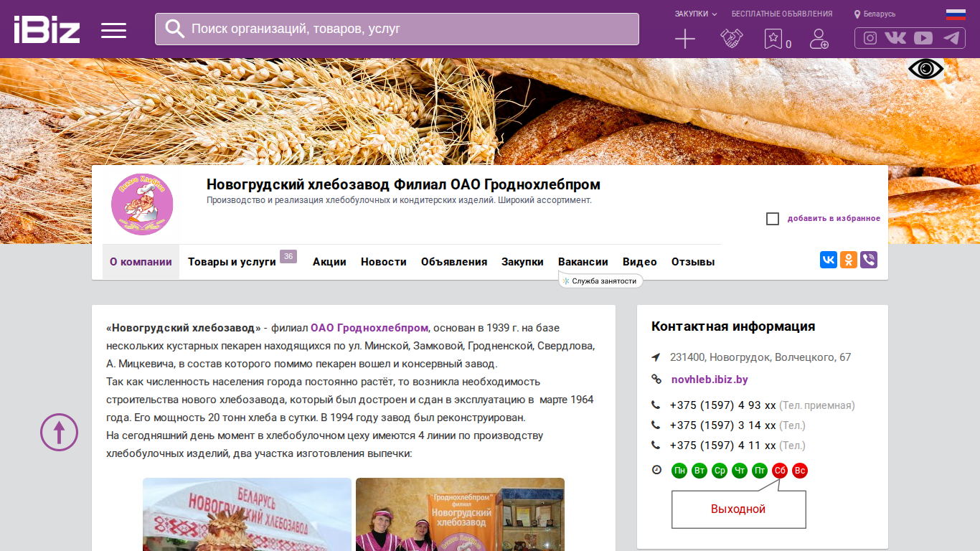Click the Monday (Пн) day indicator

tap(679, 471)
